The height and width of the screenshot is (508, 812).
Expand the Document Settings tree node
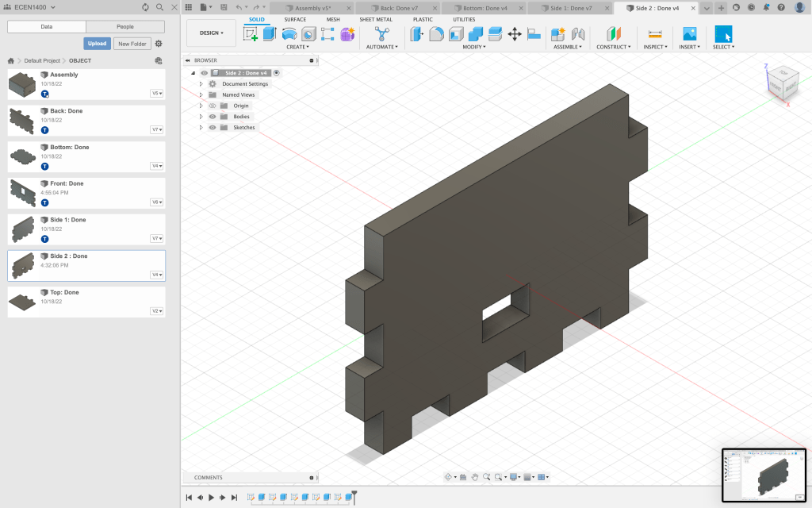(x=201, y=84)
